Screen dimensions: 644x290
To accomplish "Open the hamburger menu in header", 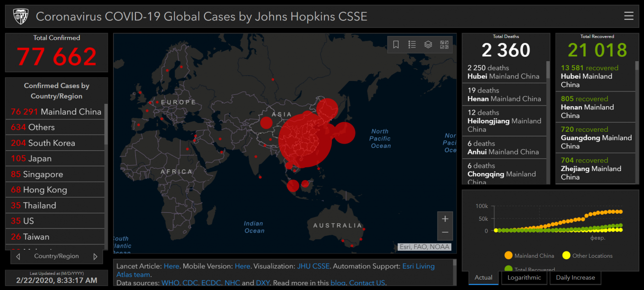I will (628, 16).
